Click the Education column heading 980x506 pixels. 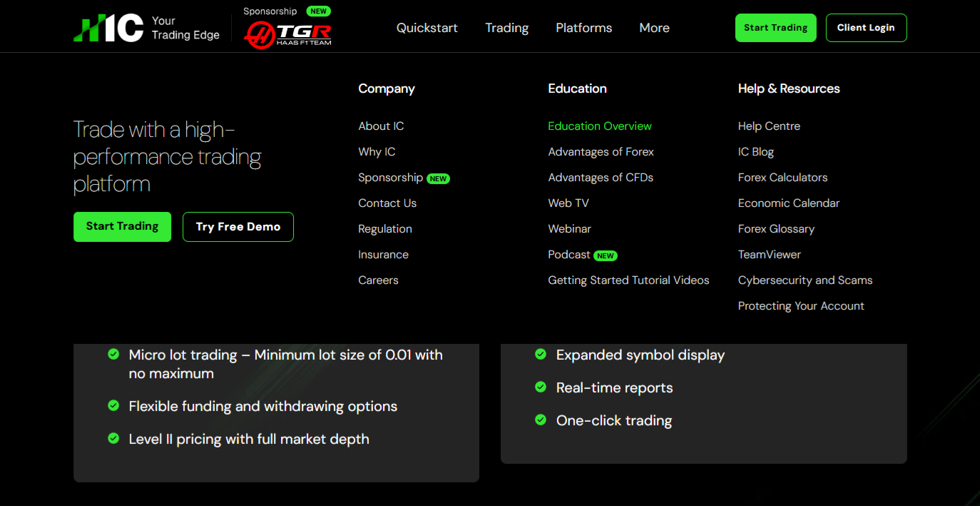coord(577,88)
